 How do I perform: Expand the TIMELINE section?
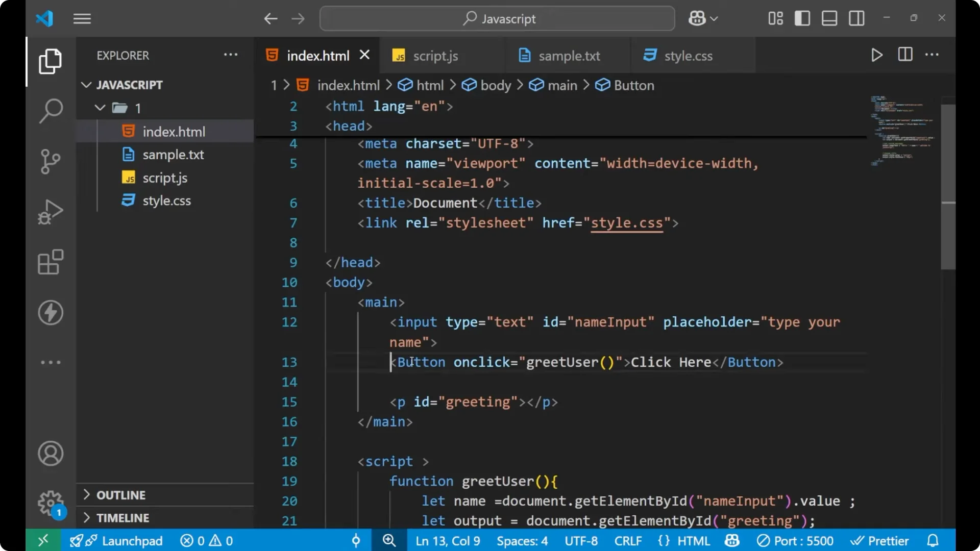click(x=122, y=517)
